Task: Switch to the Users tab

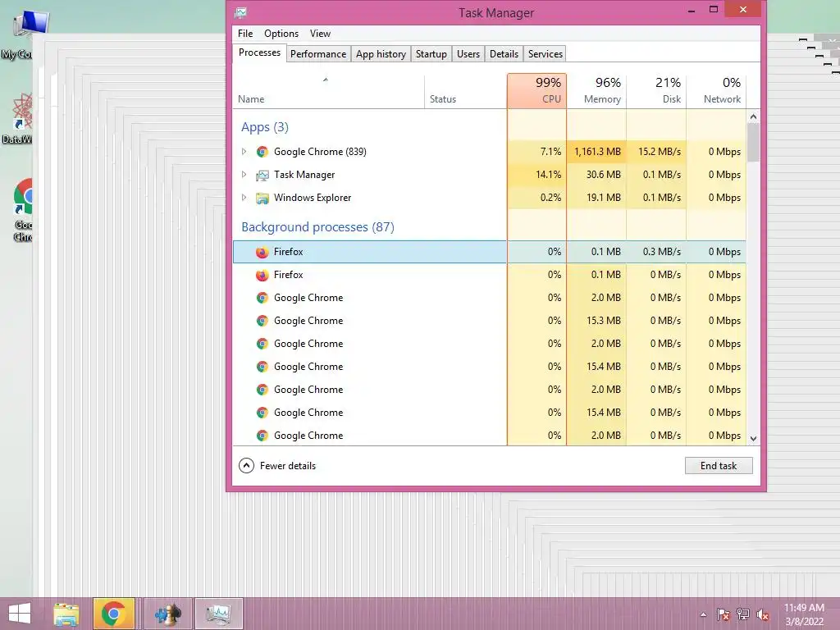Action: coord(468,54)
